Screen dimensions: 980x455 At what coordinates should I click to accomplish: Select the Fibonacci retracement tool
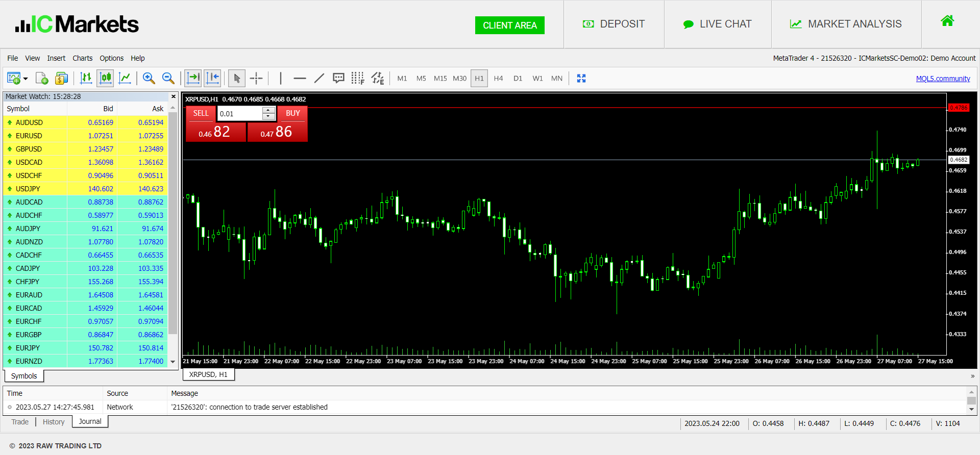tap(358, 78)
